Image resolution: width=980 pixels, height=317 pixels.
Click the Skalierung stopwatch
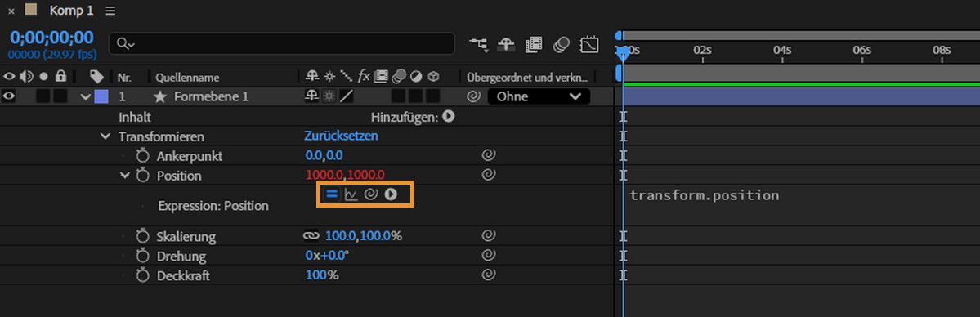tap(143, 236)
